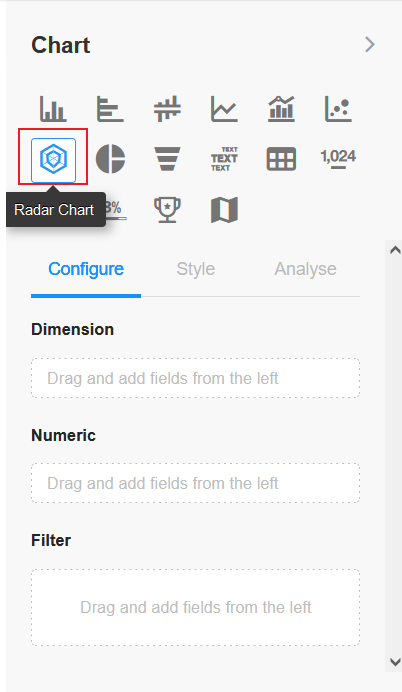Select the table grid chart icon
This screenshot has height=692, width=402.
(281, 159)
